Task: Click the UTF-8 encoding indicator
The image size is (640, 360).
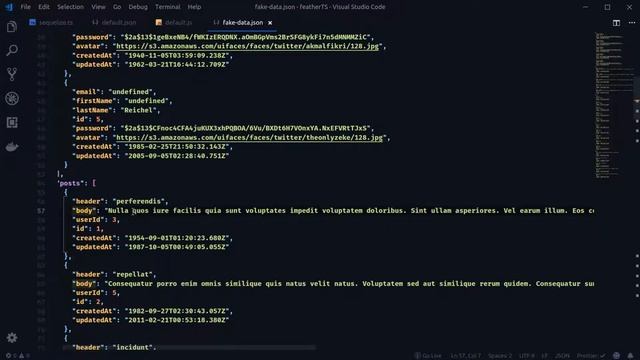Action: click(x=527, y=356)
